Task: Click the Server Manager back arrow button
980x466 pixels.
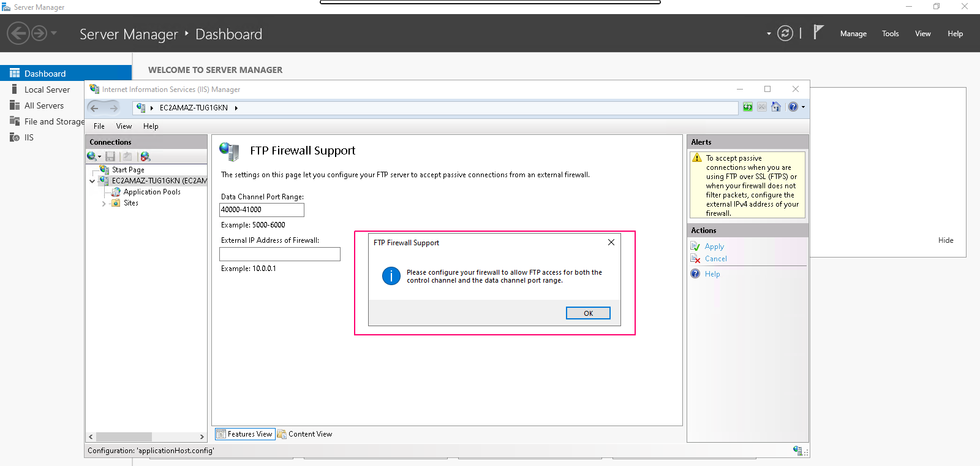Action: point(18,33)
